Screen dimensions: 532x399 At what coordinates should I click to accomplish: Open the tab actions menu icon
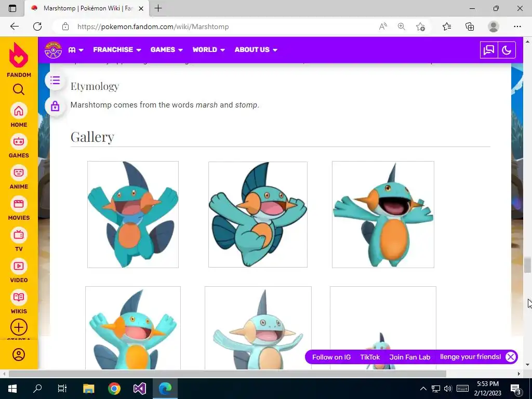point(12,8)
